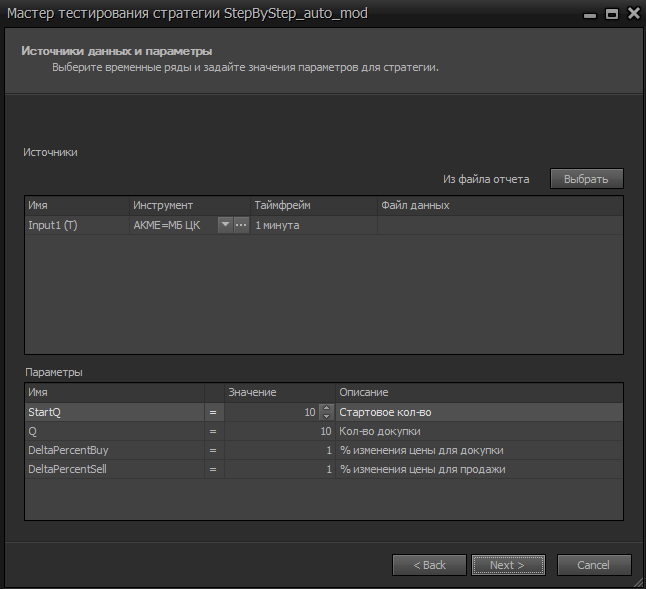Return with the Back button
Image resolution: width=646 pixels, height=589 pixels.
click(429, 565)
